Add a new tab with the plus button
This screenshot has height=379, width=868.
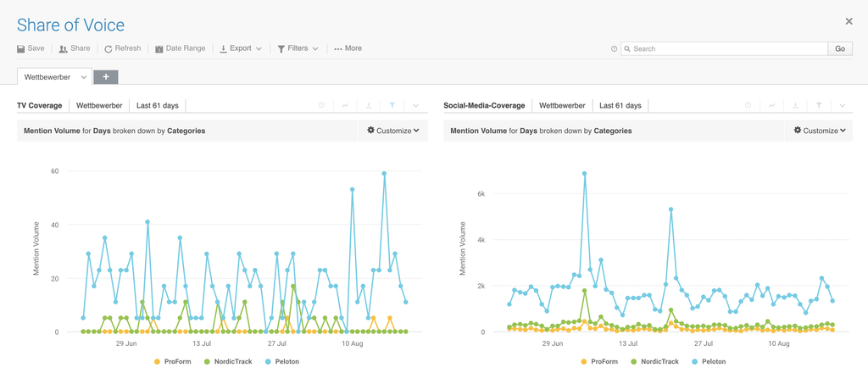pyautogui.click(x=106, y=77)
